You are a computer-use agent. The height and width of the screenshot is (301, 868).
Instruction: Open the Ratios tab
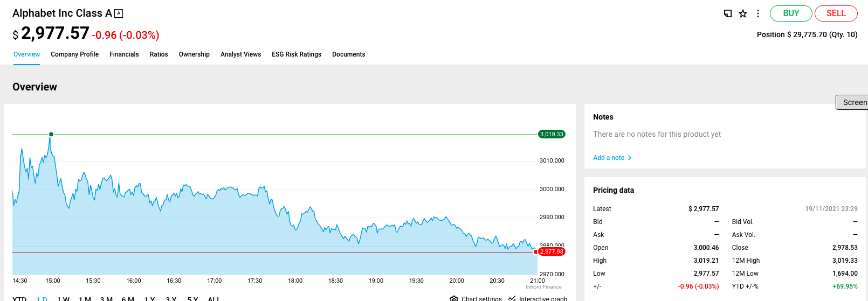[159, 54]
